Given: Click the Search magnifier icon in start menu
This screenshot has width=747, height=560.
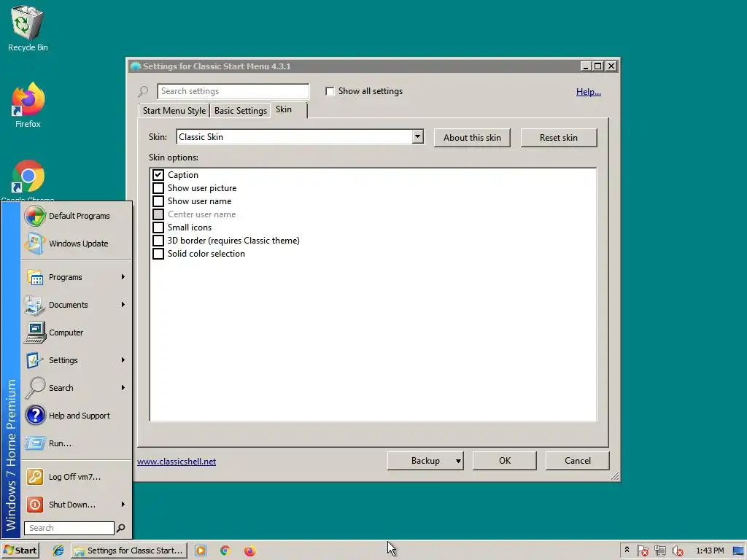Looking at the screenshot, I should 35,388.
